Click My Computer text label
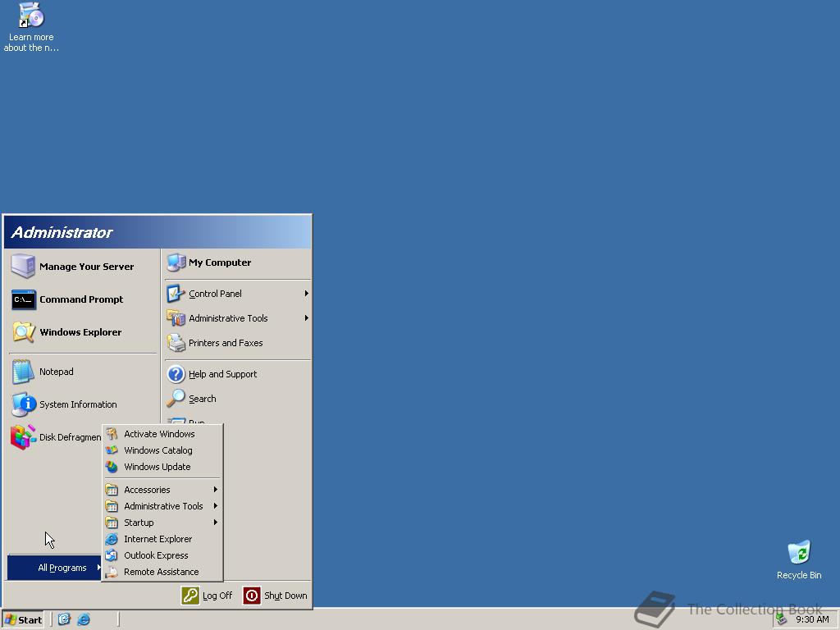 pos(220,262)
